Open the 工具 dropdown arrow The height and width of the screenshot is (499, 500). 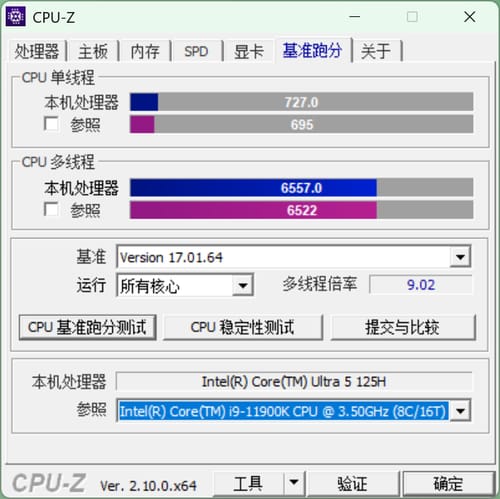pos(294,483)
